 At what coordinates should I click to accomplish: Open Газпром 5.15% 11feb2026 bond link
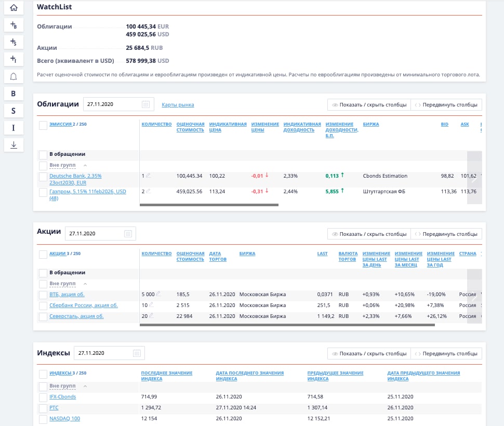point(88,195)
